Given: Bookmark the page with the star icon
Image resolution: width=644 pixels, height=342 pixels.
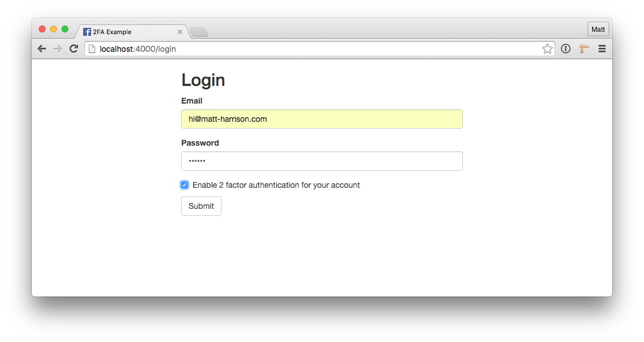Looking at the screenshot, I should tap(547, 49).
